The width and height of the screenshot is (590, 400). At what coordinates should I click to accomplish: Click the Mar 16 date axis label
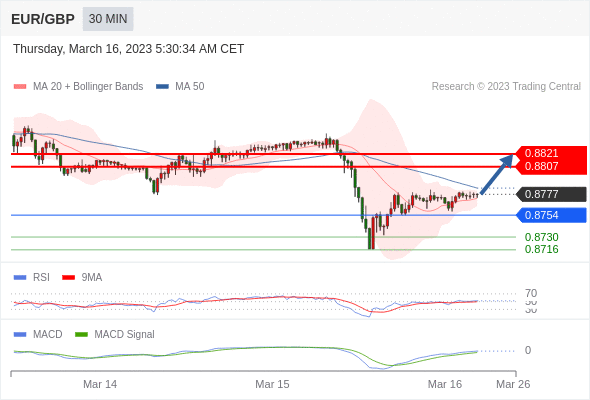445,384
